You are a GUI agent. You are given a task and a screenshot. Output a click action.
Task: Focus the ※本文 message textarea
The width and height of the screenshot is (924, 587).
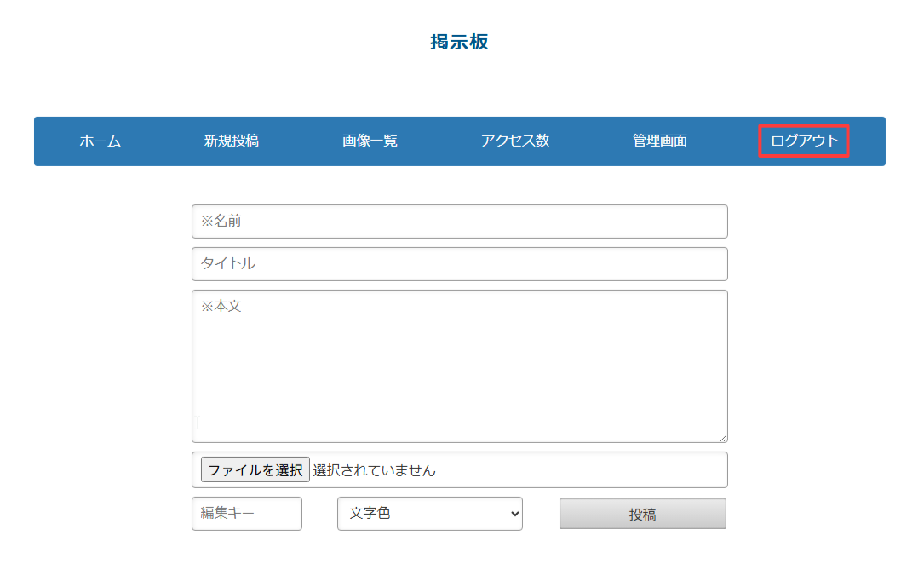(x=460, y=365)
